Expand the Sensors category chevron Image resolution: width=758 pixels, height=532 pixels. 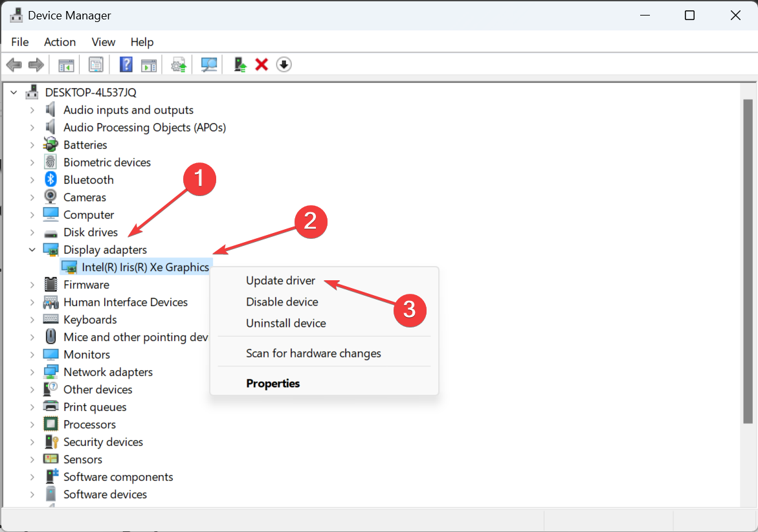[32, 459]
